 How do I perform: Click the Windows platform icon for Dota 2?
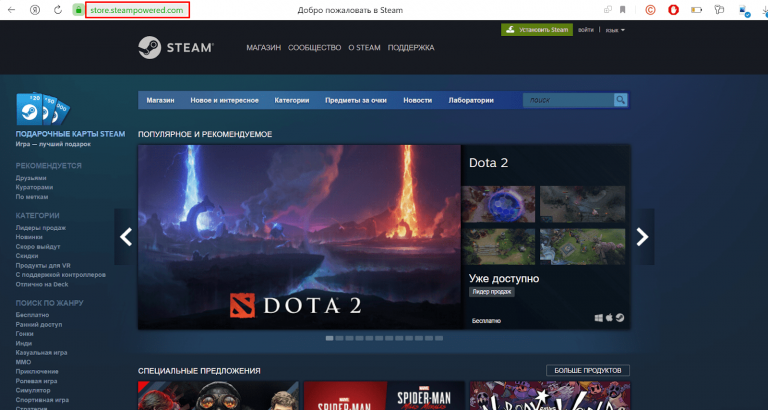pyautogui.click(x=599, y=318)
